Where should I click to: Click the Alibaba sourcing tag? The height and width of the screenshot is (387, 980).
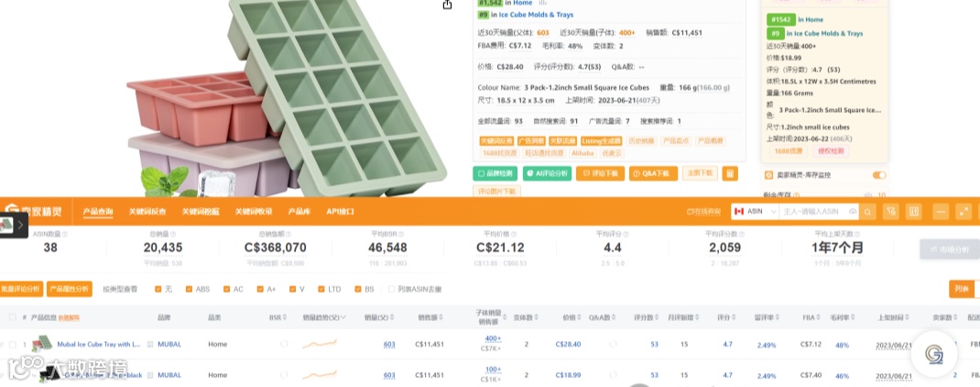pos(583,153)
